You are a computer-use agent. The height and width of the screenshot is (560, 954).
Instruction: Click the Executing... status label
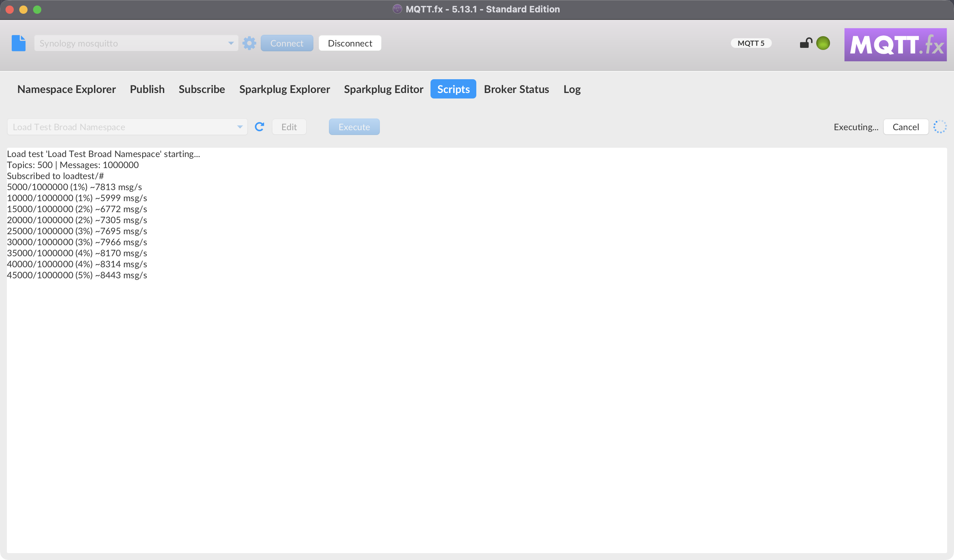(856, 127)
